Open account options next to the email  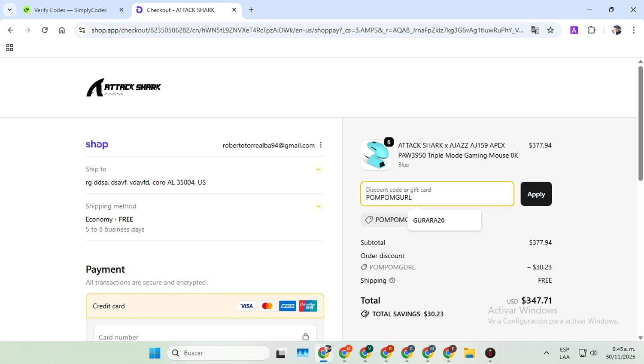click(x=321, y=145)
